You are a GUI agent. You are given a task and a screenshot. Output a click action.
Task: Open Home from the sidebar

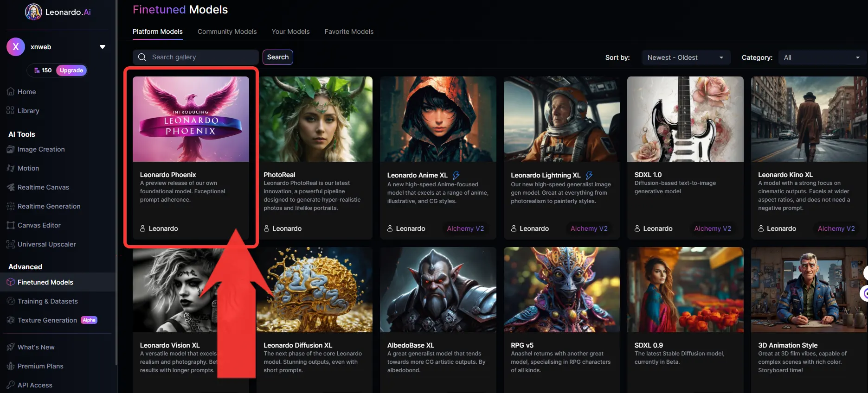[21, 92]
